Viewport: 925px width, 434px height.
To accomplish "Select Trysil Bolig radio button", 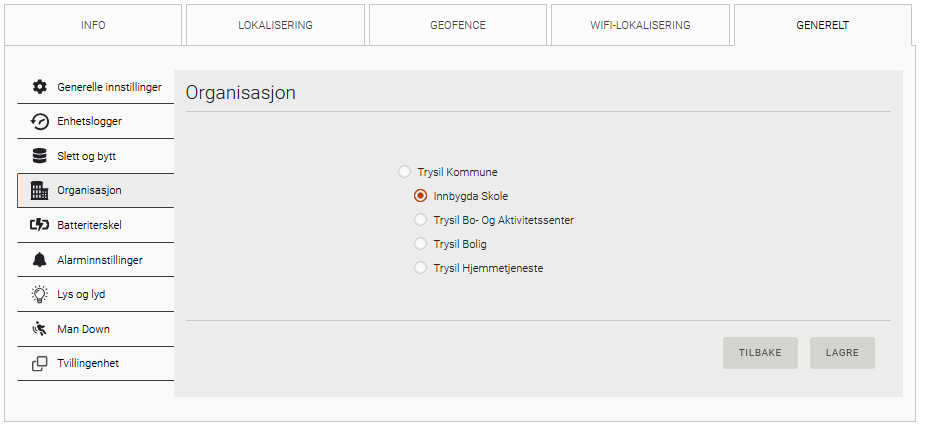I will tap(421, 244).
